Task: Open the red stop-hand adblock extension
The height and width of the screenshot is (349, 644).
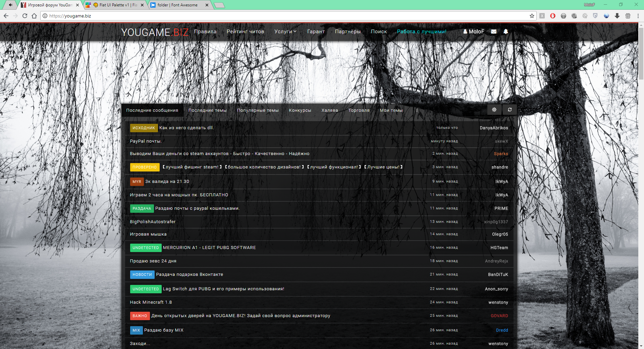Action: (x=553, y=16)
